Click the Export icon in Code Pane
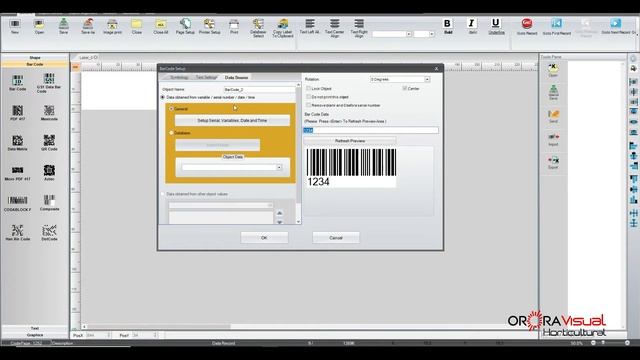The height and width of the screenshot is (360, 640). pyautogui.click(x=553, y=162)
